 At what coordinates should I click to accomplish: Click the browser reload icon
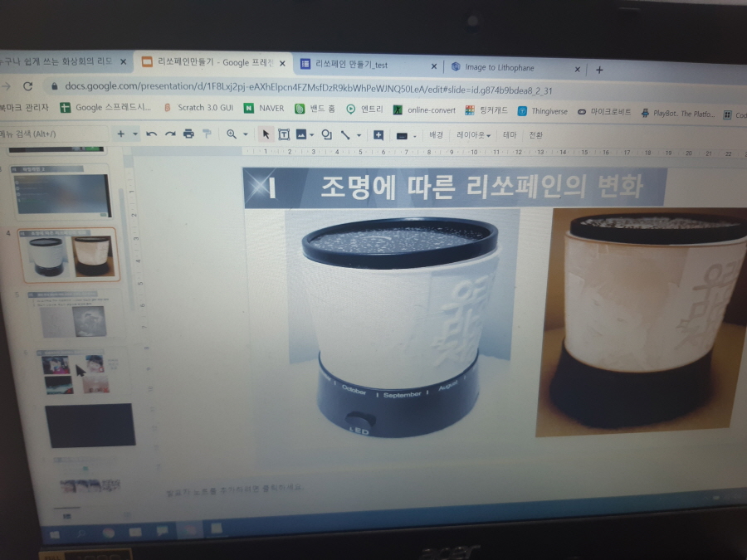tap(28, 85)
